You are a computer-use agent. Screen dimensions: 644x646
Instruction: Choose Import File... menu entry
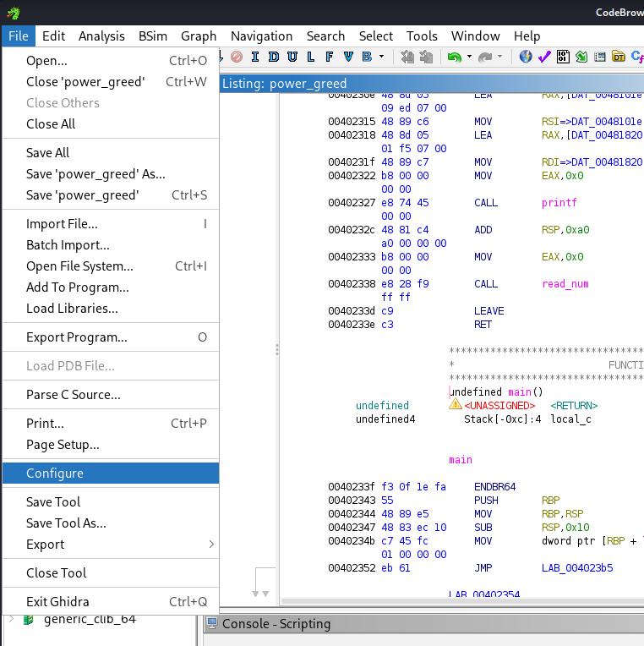pos(62,224)
